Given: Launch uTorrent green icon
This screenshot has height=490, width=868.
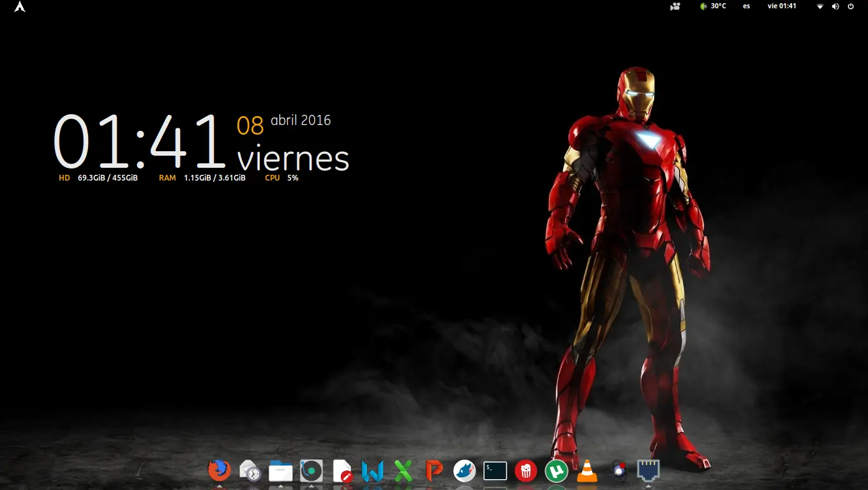Looking at the screenshot, I should click(557, 471).
